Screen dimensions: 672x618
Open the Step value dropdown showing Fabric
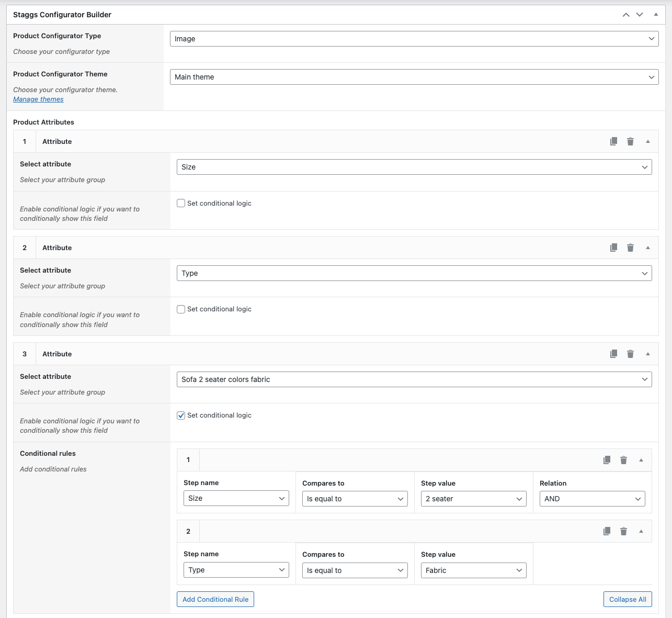pyautogui.click(x=473, y=570)
